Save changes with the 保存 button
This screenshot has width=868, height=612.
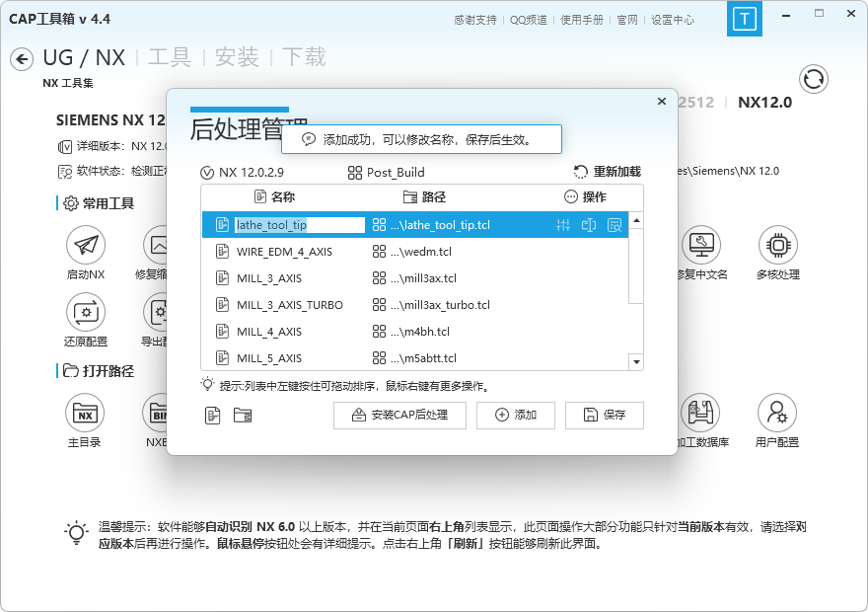tap(605, 416)
